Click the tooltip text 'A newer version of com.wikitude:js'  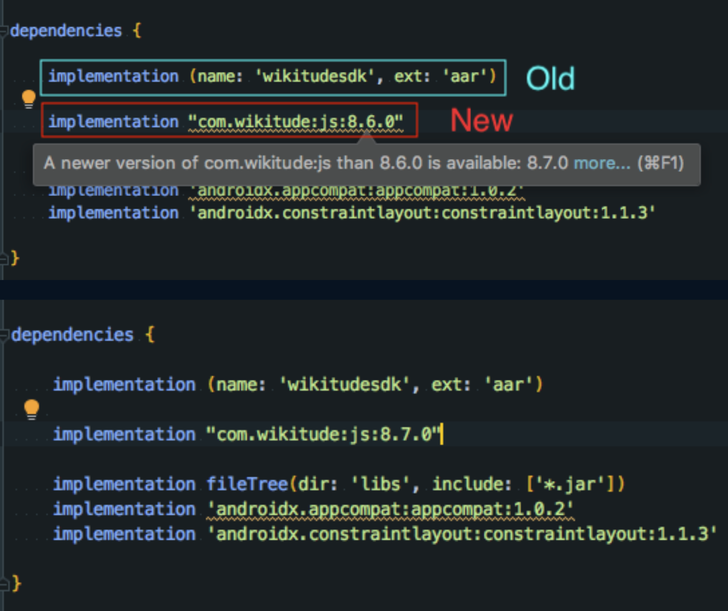[188, 163]
